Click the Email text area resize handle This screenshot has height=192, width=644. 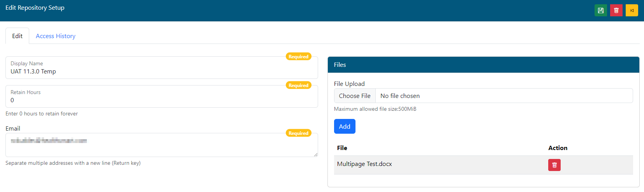coord(316,155)
